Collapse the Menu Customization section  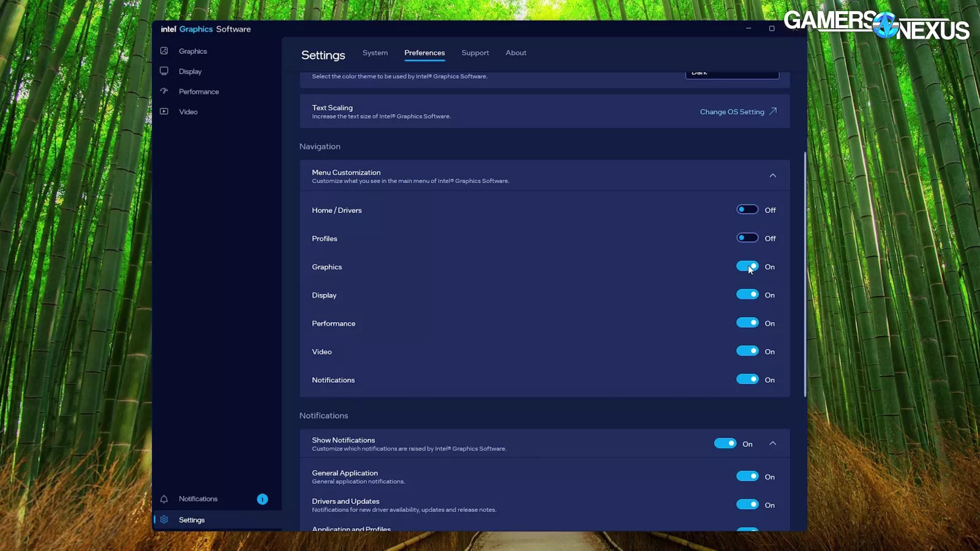[x=773, y=176]
